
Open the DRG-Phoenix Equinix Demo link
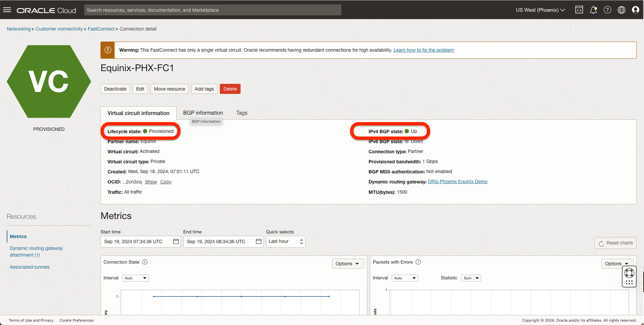457,181
